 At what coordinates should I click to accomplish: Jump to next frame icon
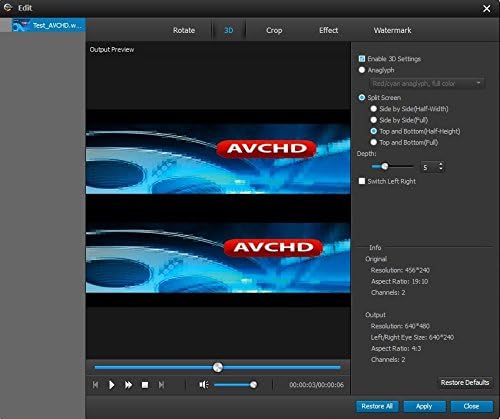point(161,385)
